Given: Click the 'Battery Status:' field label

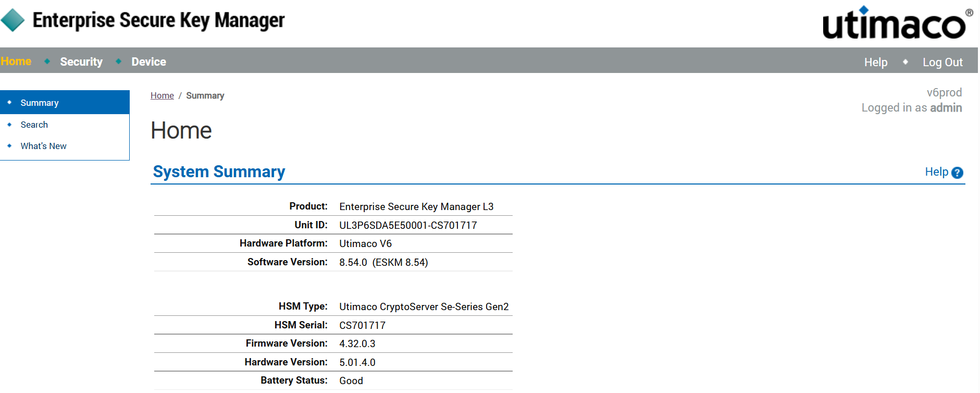Looking at the screenshot, I should pos(294,380).
